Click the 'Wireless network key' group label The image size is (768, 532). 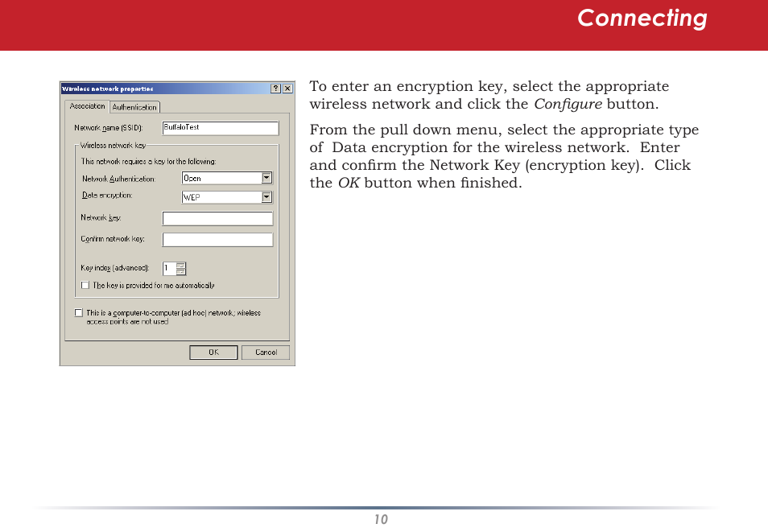[x=114, y=146]
